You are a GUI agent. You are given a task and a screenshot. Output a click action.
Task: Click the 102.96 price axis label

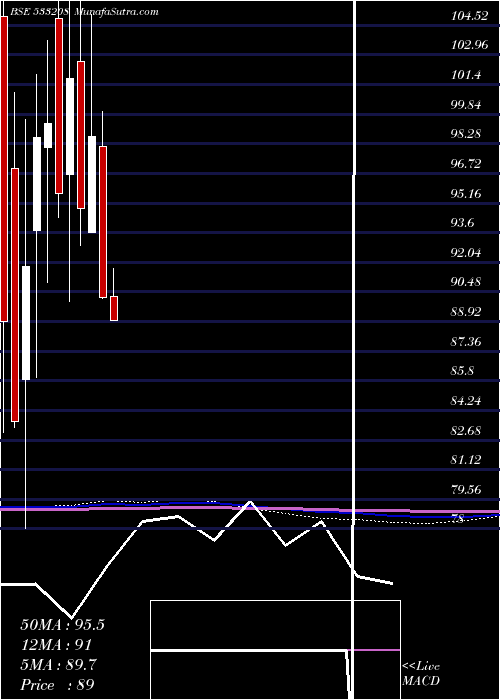pos(469,46)
